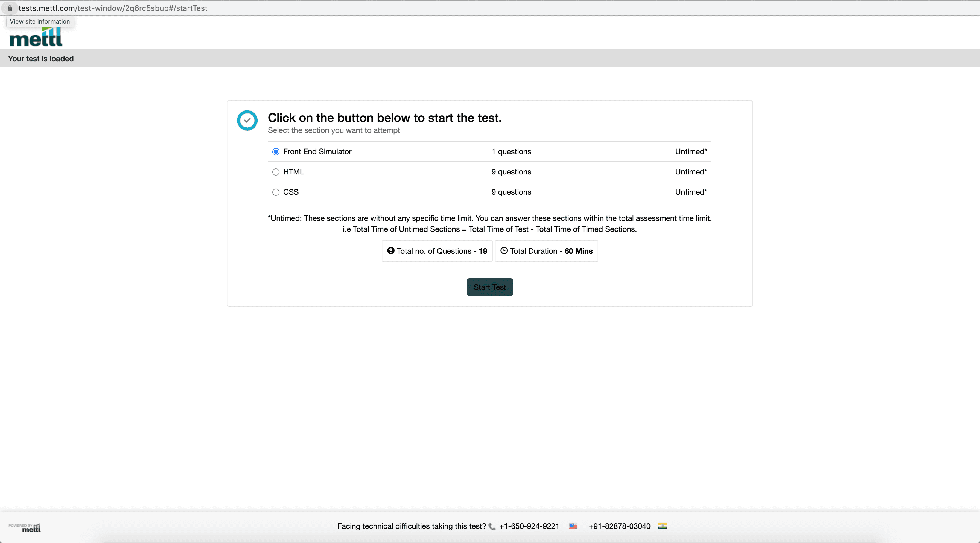Click the US support number +1-650-924-9221
This screenshot has height=543, width=980.
529,526
